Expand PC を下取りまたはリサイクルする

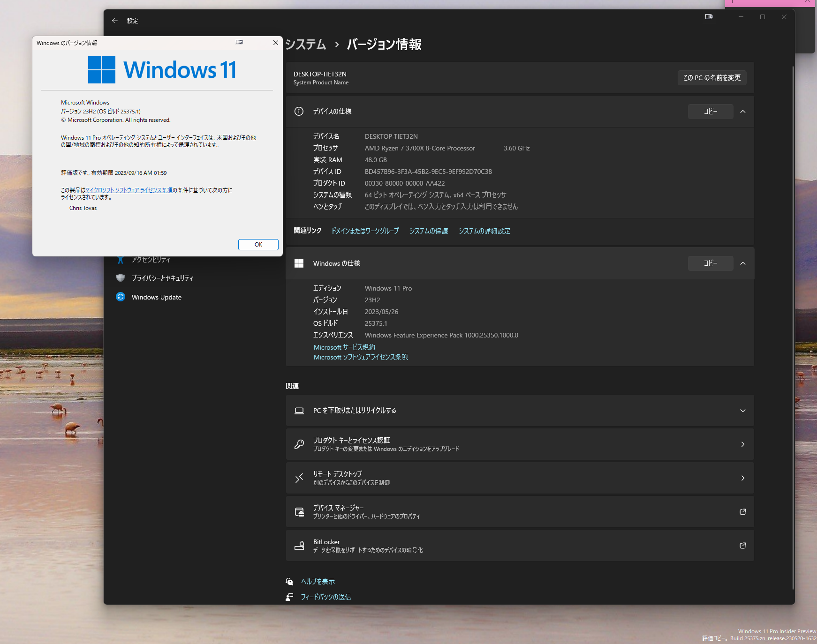[743, 411]
